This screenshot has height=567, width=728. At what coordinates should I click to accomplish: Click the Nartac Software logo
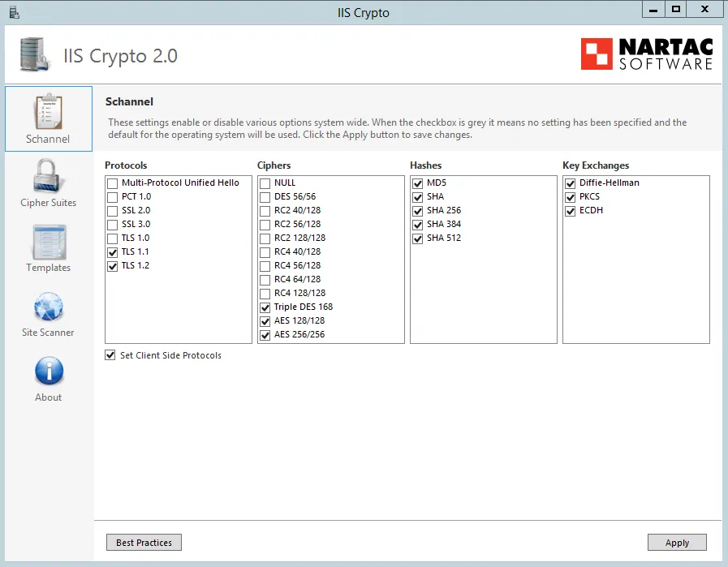pyautogui.click(x=647, y=54)
